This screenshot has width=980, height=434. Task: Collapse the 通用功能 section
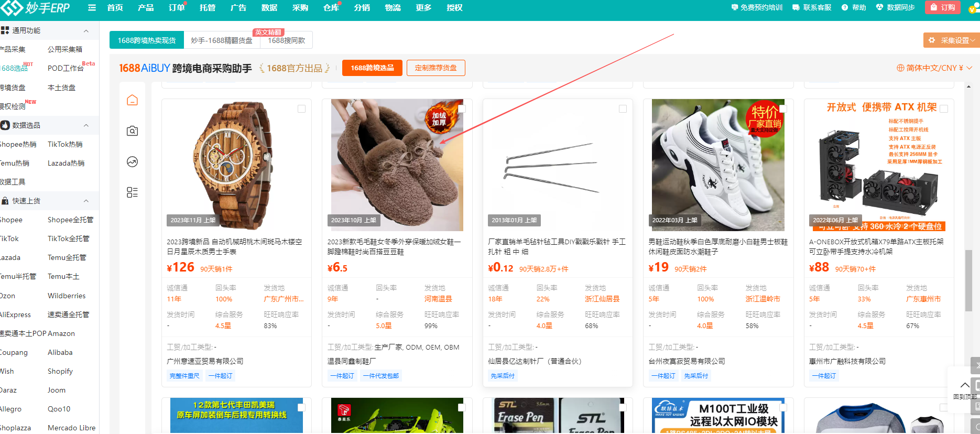(86, 31)
